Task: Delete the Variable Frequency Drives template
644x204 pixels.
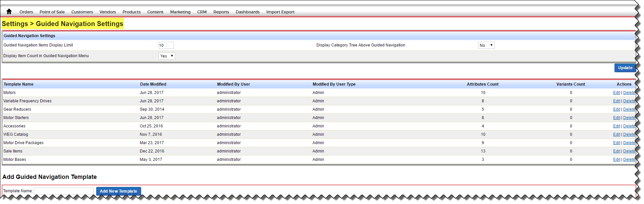Action: 629,101
